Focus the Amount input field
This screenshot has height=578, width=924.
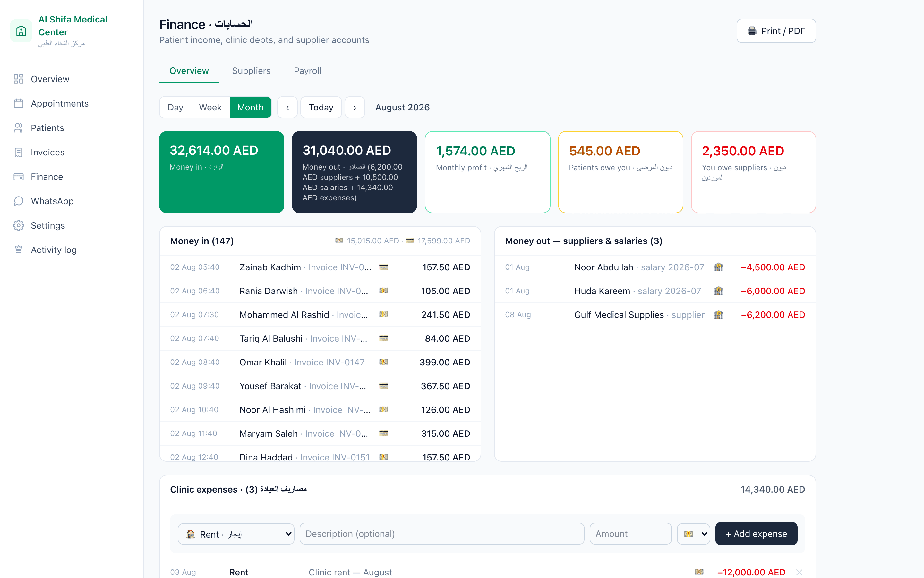click(630, 534)
